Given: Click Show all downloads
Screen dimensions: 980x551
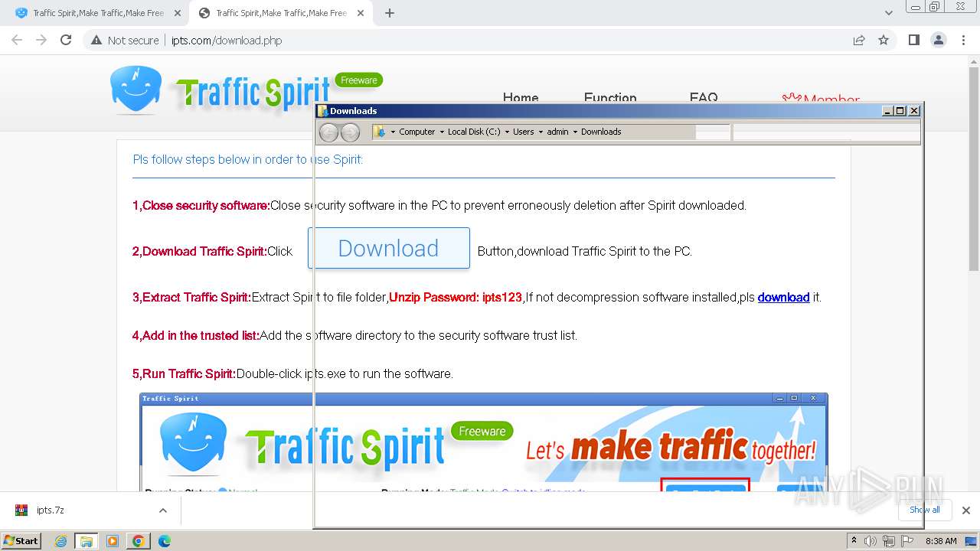Looking at the screenshot, I should pos(924,510).
